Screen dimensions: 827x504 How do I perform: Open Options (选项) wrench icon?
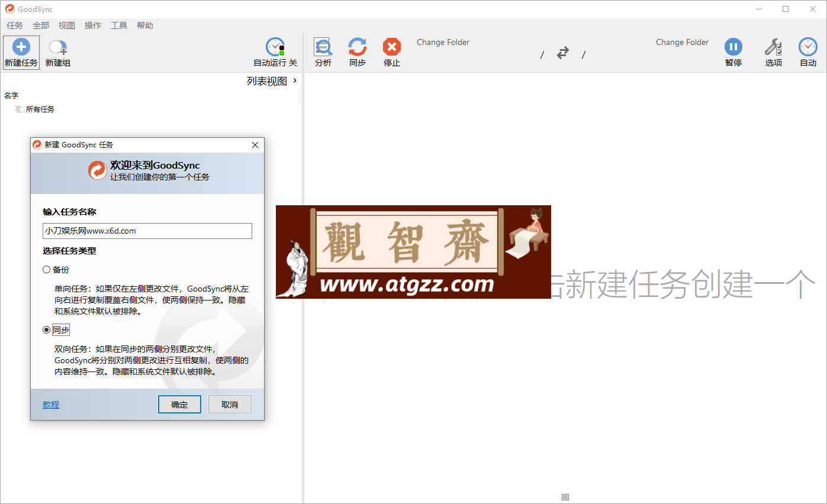tap(773, 47)
